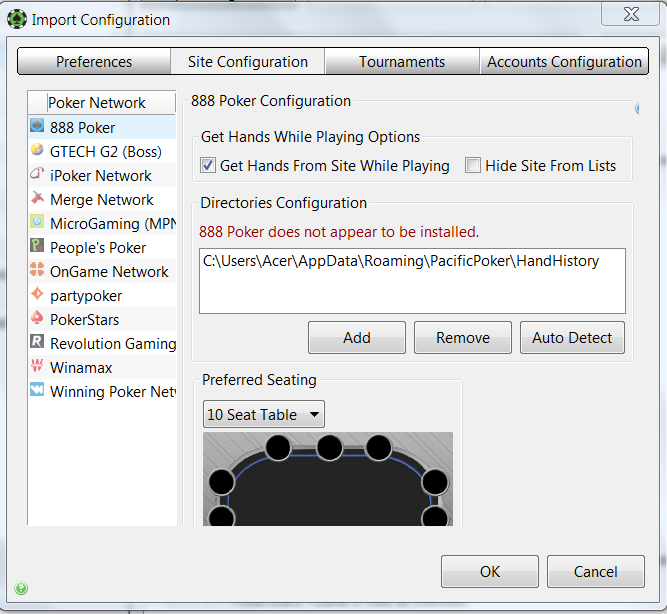667x614 pixels.
Task: Select Winamax in the list
Action: 102,367
